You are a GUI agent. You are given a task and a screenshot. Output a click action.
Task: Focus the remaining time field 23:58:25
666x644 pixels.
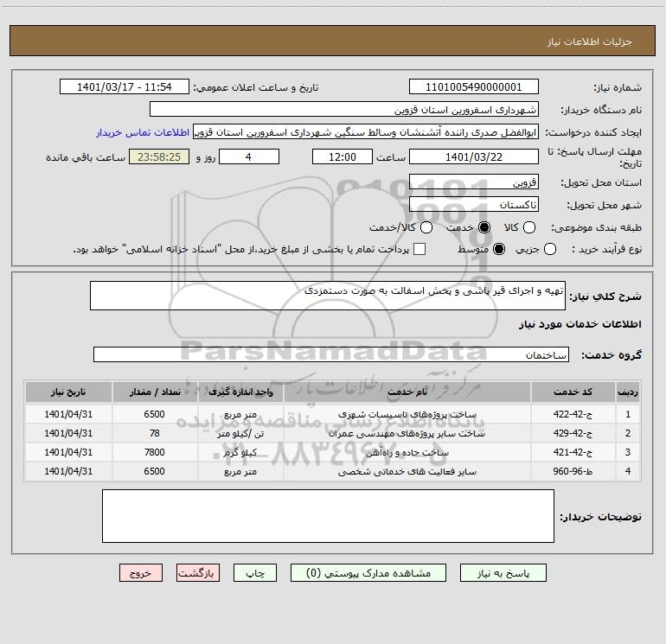[x=159, y=157]
